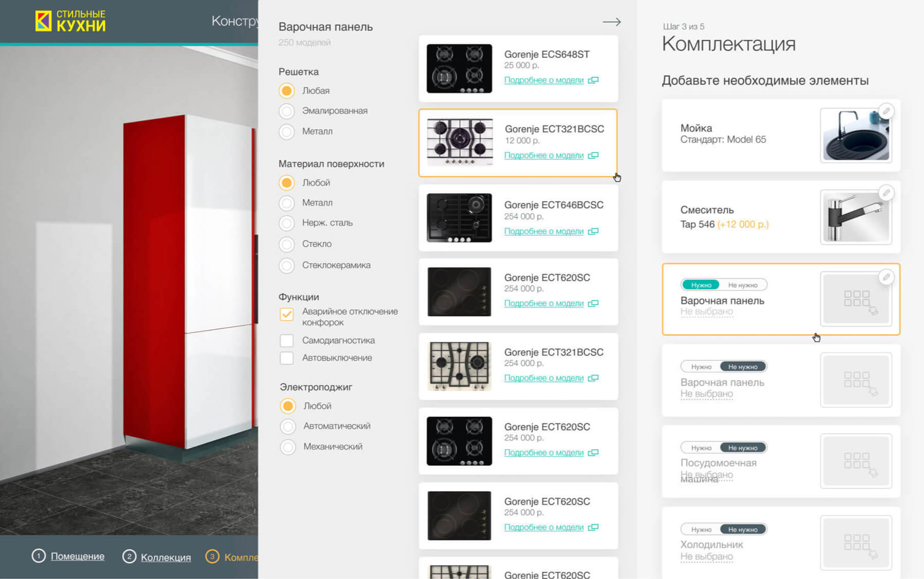Choose Стеклокерамика surface material

[x=287, y=265]
